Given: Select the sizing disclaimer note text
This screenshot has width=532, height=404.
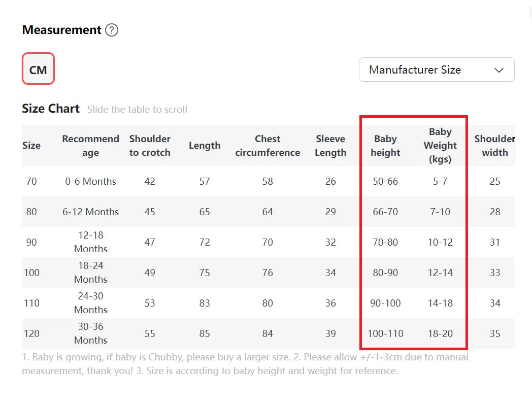Looking at the screenshot, I should click(245, 364).
